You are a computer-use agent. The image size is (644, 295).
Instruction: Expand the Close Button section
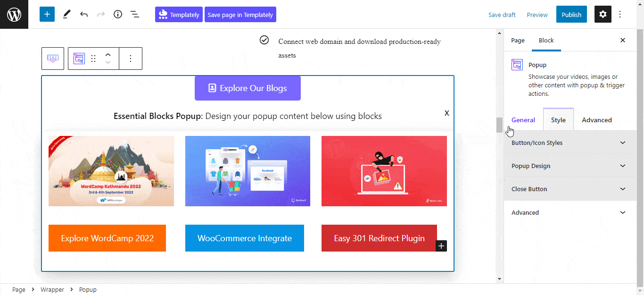(x=570, y=189)
